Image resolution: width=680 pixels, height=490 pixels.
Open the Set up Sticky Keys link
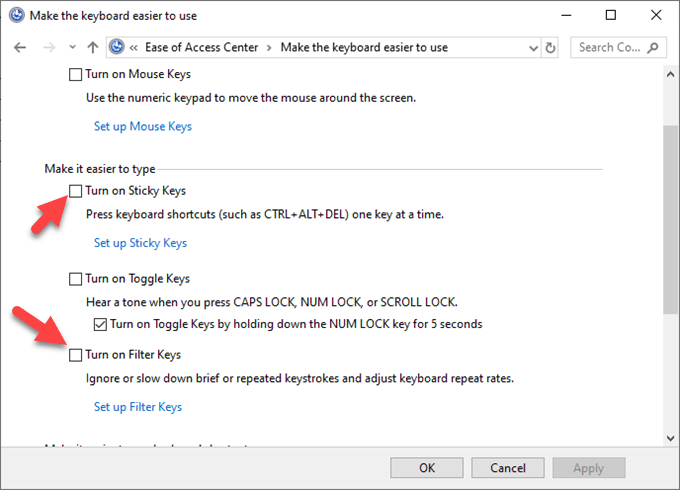pos(140,243)
